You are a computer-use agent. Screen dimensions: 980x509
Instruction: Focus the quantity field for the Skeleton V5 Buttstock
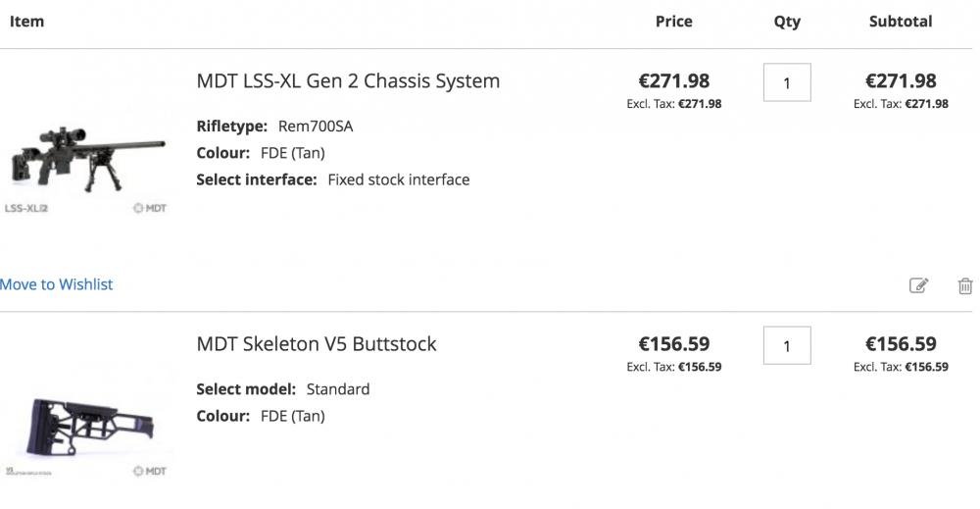pyautogui.click(x=787, y=345)
